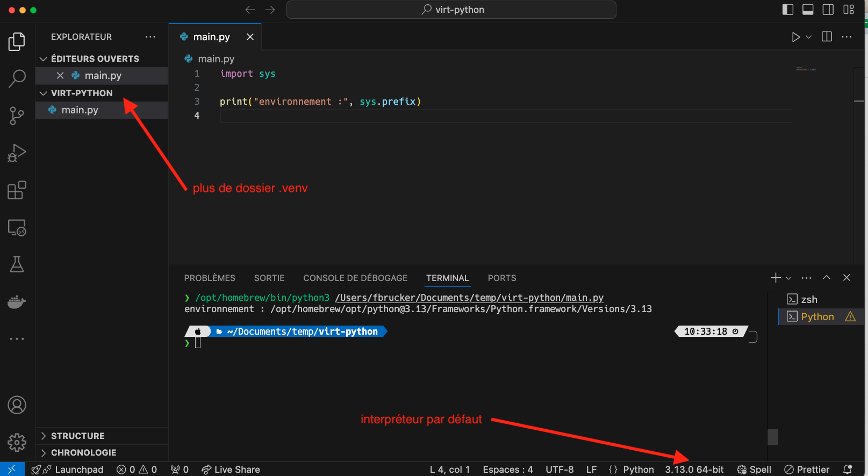
Task: Run Python file with play button
Action: point(795,37)
